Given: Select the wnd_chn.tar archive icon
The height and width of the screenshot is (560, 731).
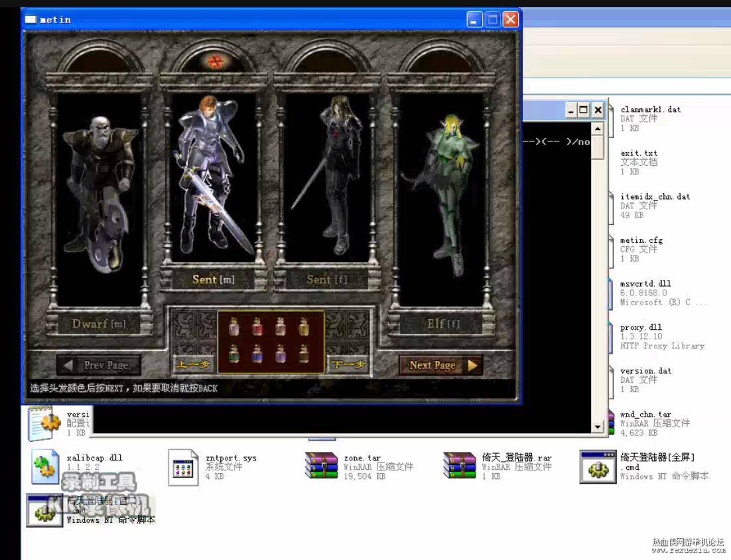Looking at the screenshot, I should click(611, 423).
